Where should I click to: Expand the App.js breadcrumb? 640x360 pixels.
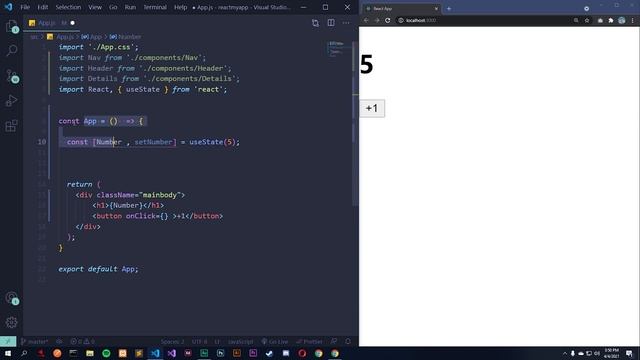tap(60, 37)
